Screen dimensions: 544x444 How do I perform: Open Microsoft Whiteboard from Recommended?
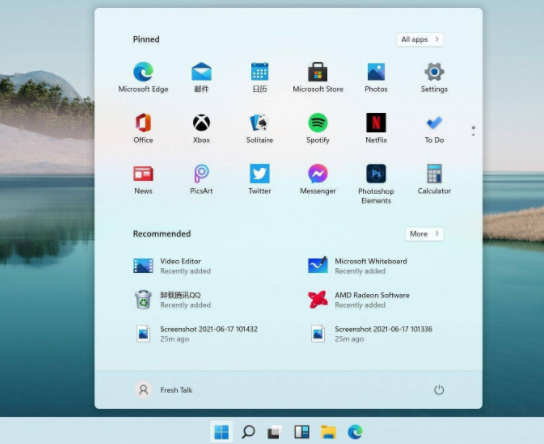coord(357,266)
